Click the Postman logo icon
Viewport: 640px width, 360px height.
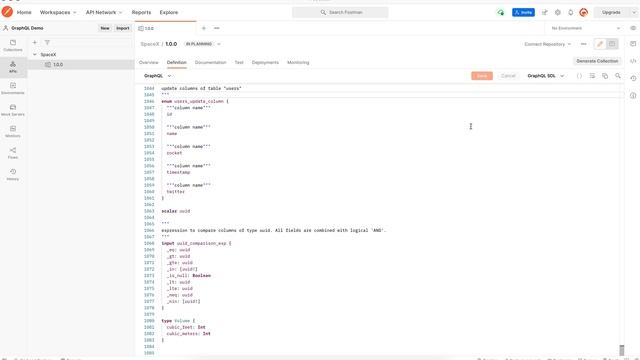coord(7,12)
